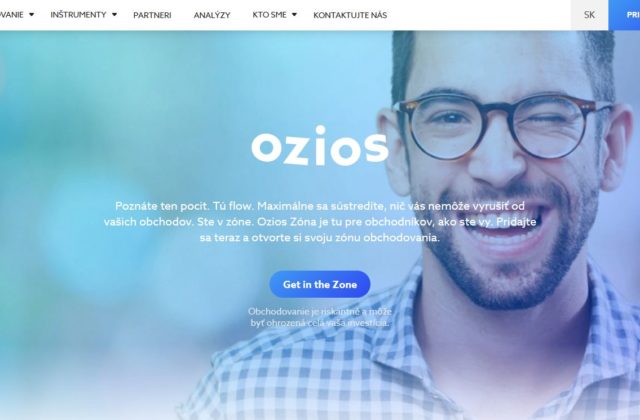The width and height of the screenshot is (640, 420).
Task: Select the INŠTRUMENTY menu label
Action: (78, 15)
